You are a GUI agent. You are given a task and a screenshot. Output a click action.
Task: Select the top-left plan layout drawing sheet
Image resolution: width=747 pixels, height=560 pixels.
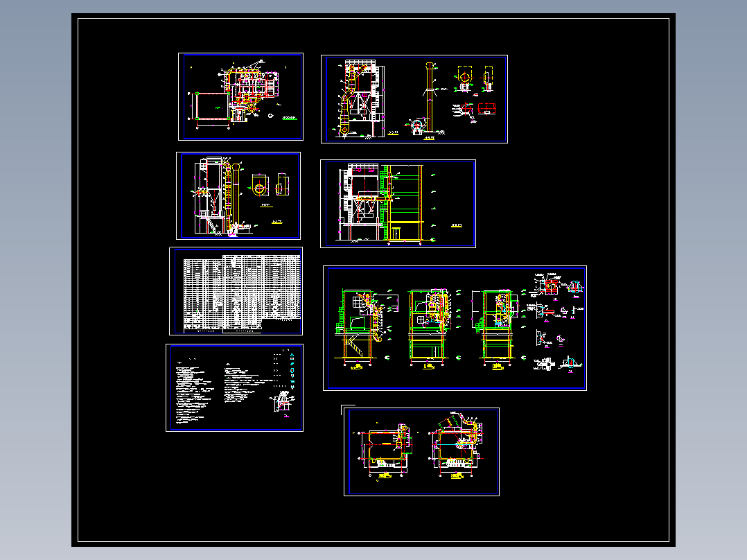click(x=240, y=97)
